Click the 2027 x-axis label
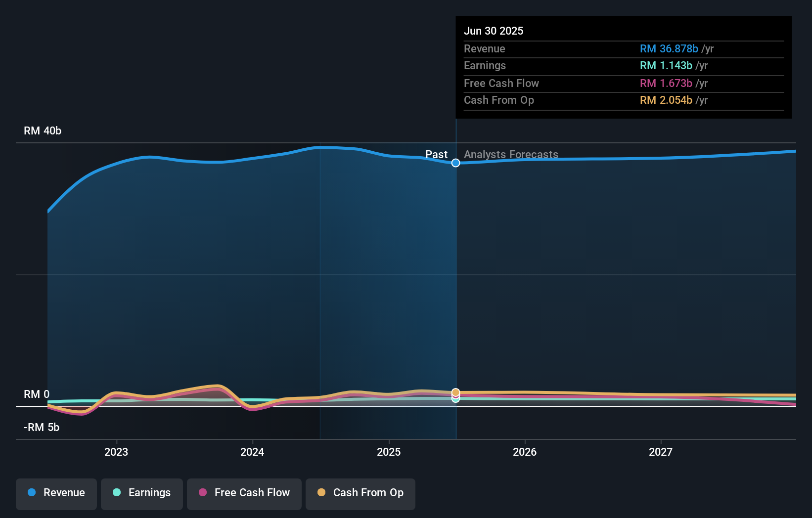Viewport: 812px width, 518px height. 661,452
